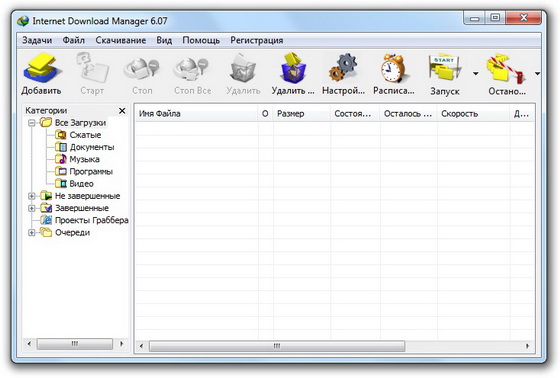Viewport: 560px width, 378px height.
Task: Click the category panel's left scroll arrow
Action: point(29,344)
